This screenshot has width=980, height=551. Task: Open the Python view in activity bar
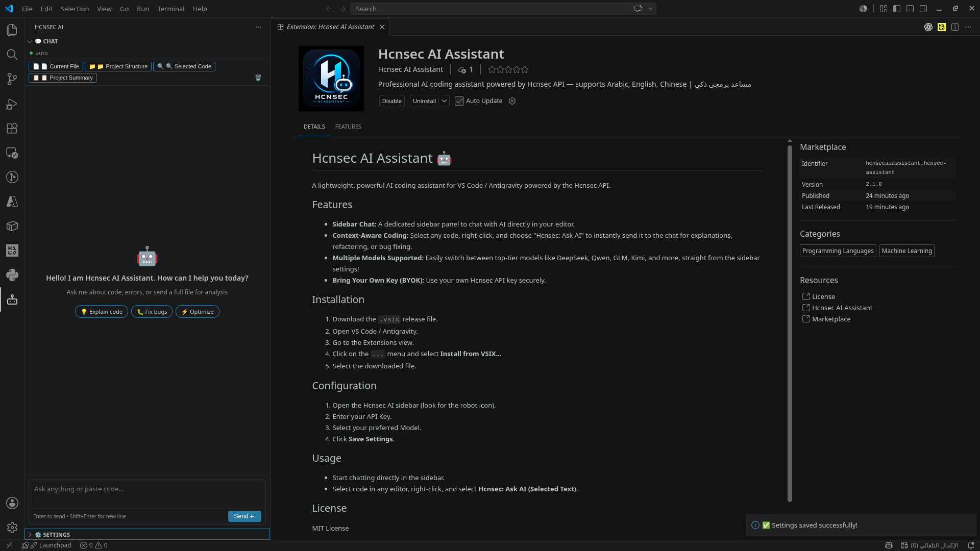(x=12, y=275)
